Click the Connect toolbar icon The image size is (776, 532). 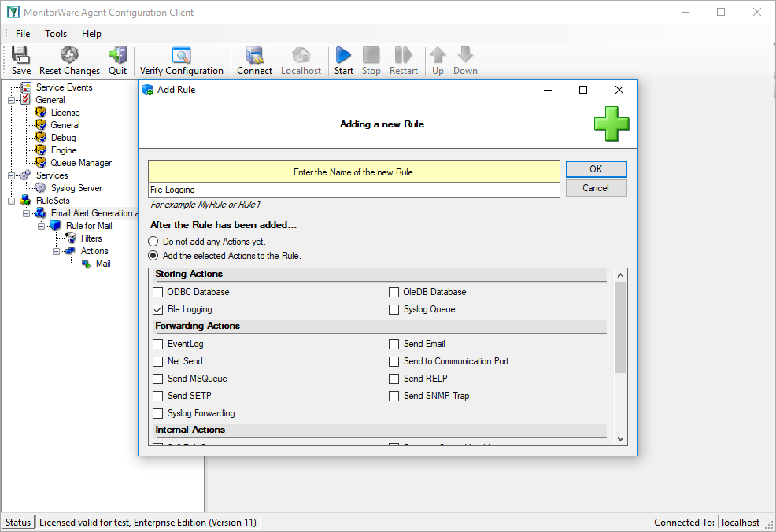(254, 55)
